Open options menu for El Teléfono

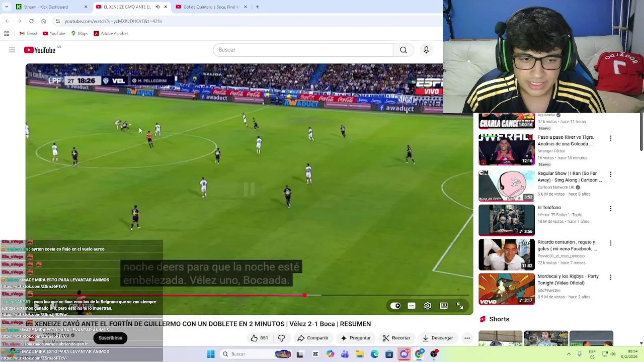(611, 209)
